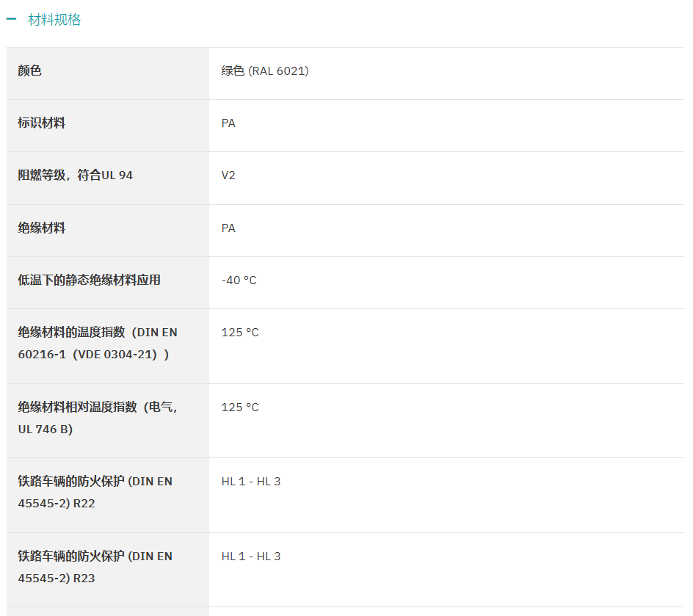The height and width of the screenshot is (616, 693).
Task: Click the PA value for 绝缘材料
Action: tap(228, 228)
